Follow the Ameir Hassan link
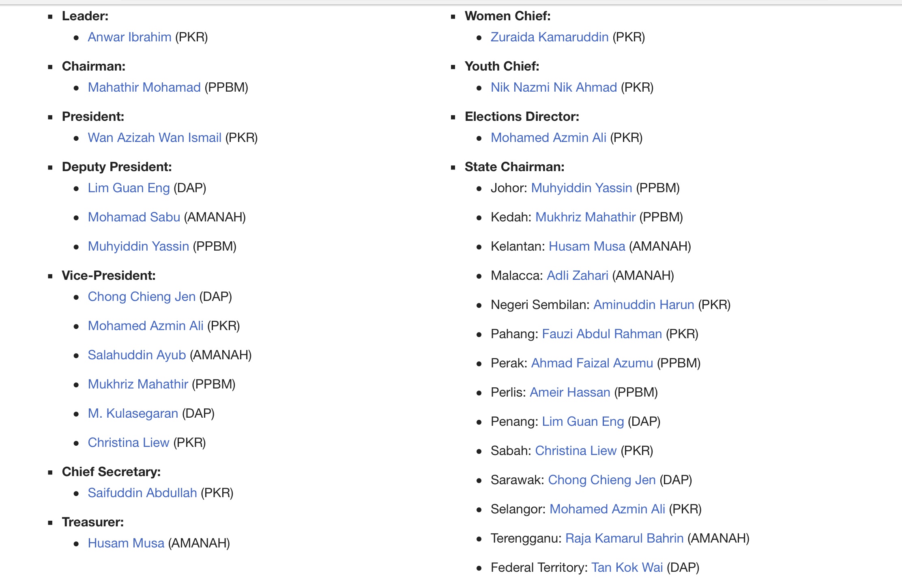The height and width of the screenshot is (588, 902). click(x=570, y=392)
